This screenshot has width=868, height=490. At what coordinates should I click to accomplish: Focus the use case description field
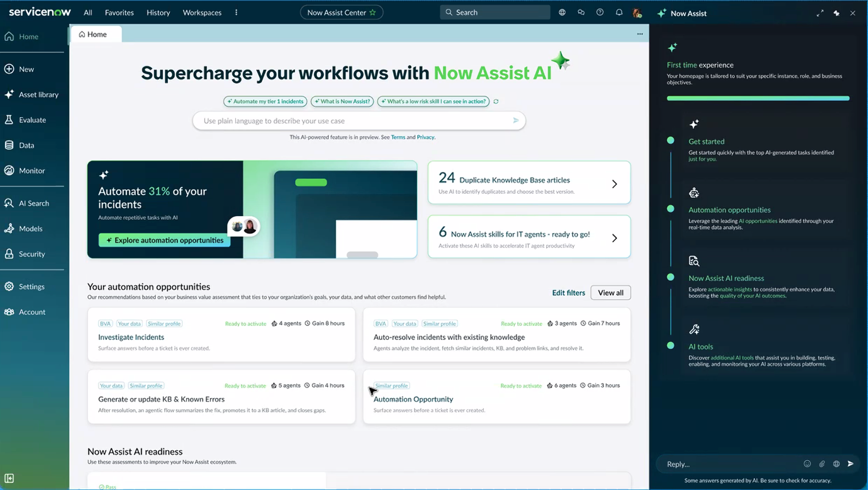tap(359, 121)
